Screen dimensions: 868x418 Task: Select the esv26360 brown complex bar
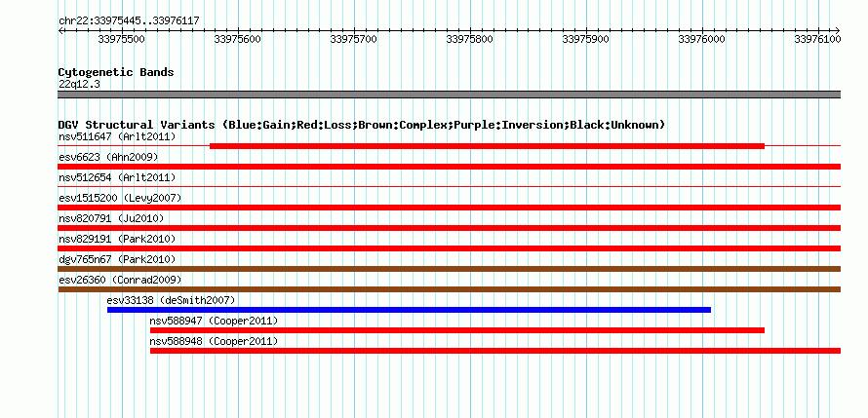pos(449,289)
